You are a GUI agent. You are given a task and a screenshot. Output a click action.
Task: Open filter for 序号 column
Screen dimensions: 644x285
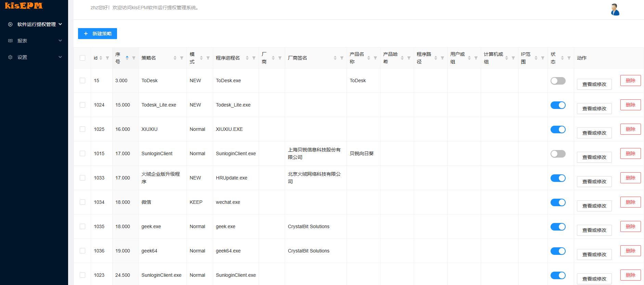[134, 58]
